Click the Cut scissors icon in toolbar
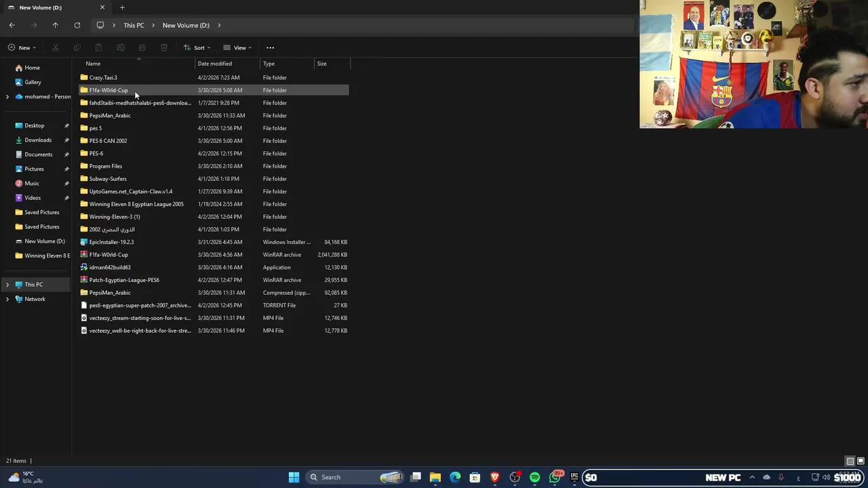868x488 pixels. coord(56,47)
